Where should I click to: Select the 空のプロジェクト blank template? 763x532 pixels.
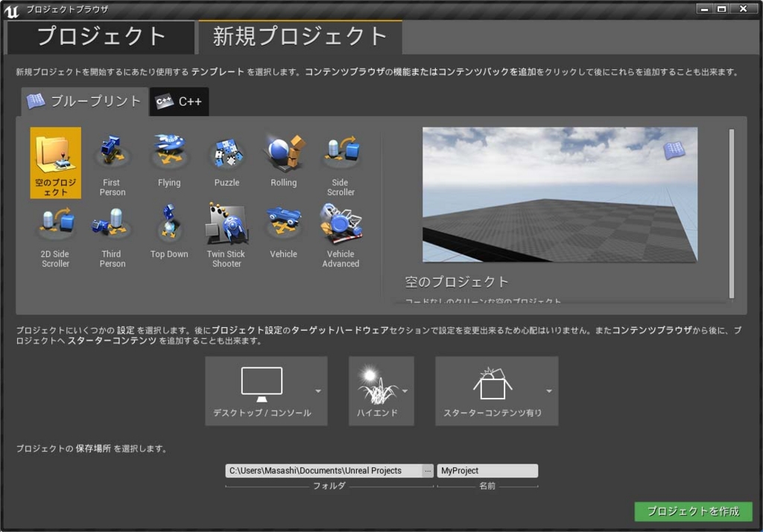pos(55,162)
